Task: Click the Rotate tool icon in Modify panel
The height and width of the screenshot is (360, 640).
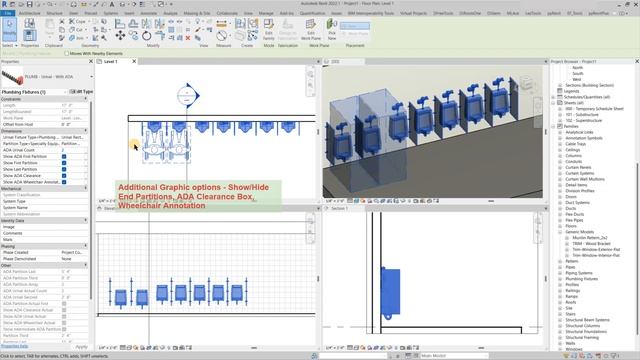Action: [147, 36]
